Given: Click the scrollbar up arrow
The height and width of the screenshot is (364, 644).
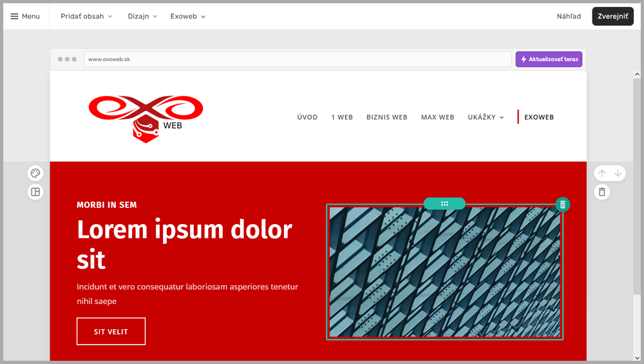Looking at the screenshot, I should [637, 74].
